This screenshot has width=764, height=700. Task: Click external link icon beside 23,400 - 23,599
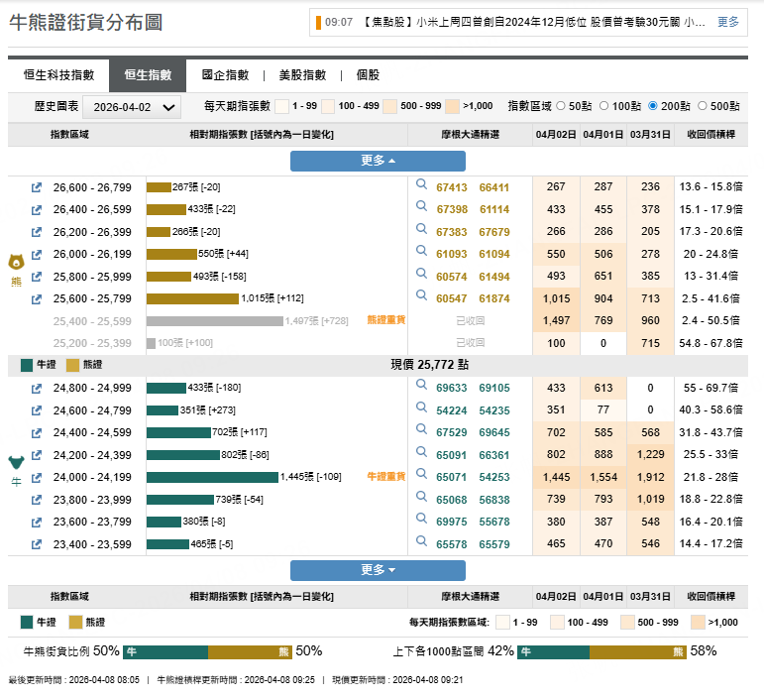tap(37, 544)
